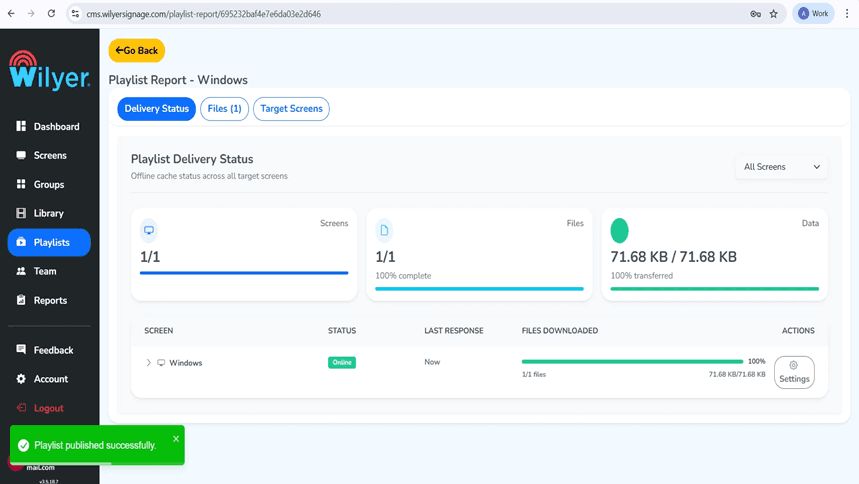The image size is (859, 484).
Task: Click the site info icon in address bar
Action: click(76, 14)
